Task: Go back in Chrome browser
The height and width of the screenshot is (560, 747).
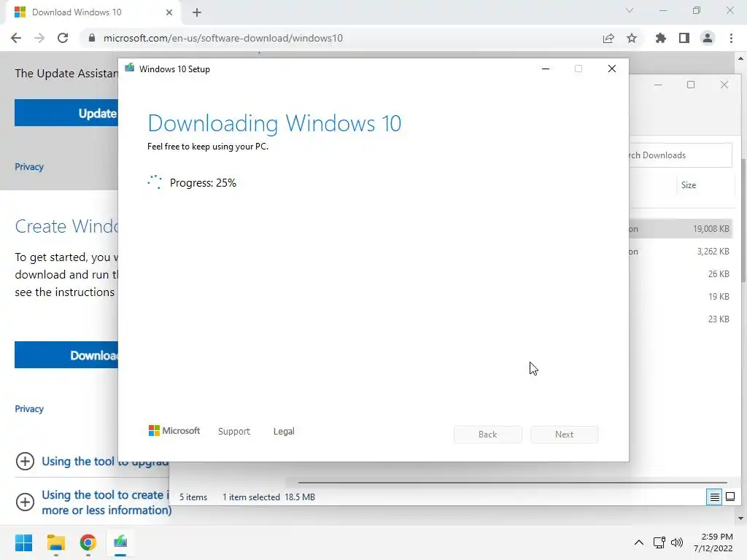Action: 16,38
